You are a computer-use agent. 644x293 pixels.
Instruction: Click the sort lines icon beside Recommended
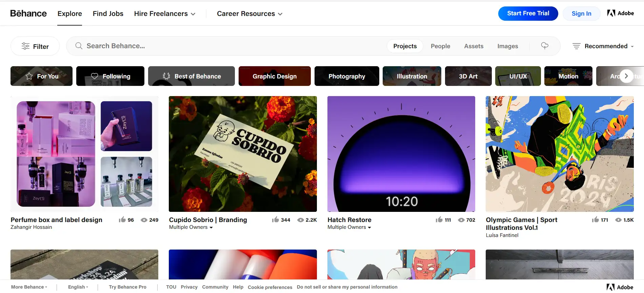(576, 46)
